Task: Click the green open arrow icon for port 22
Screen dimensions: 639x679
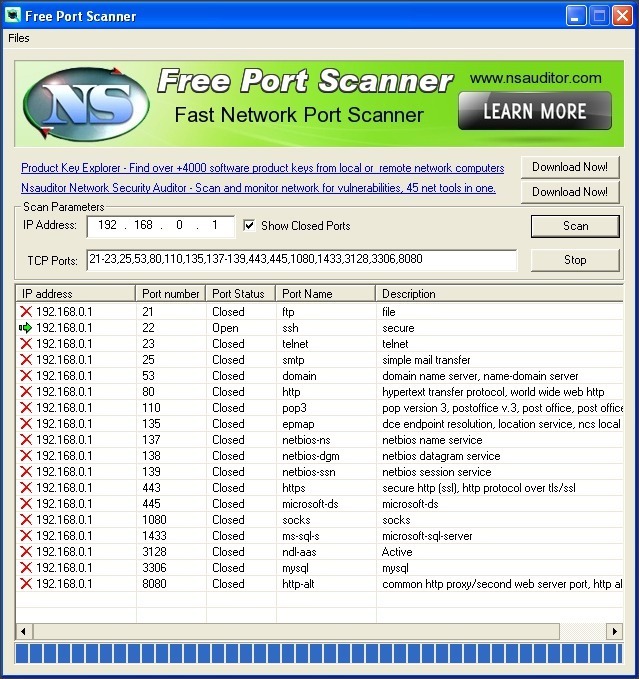Action: pos(26,328)
